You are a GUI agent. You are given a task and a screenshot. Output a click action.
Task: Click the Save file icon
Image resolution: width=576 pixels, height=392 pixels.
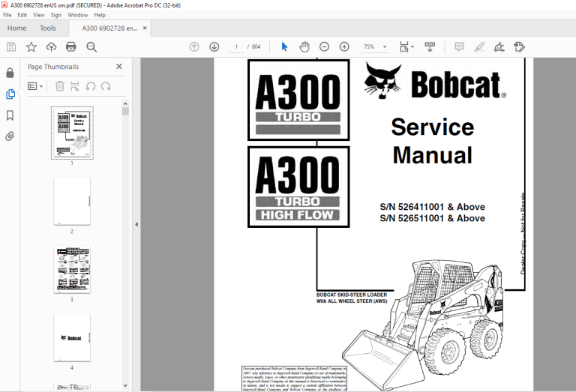pyautogui.click(x=11, y=47)
